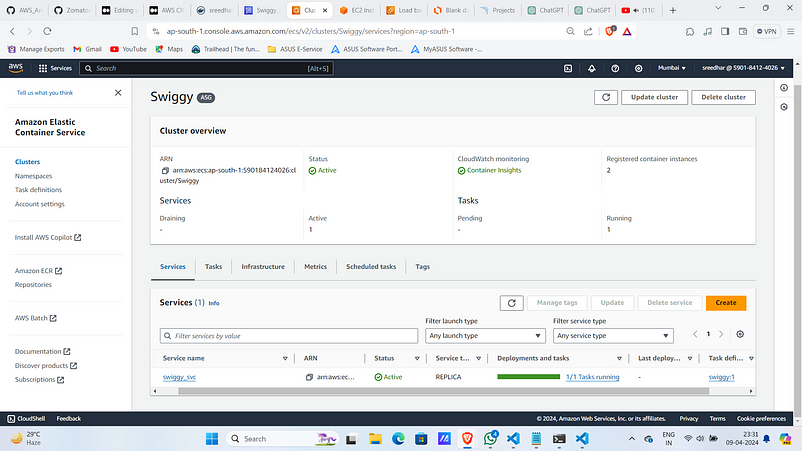Open the Scheduled tasks tab
Image resolution: width=802 pixels, height=451 pixels.
371,266
